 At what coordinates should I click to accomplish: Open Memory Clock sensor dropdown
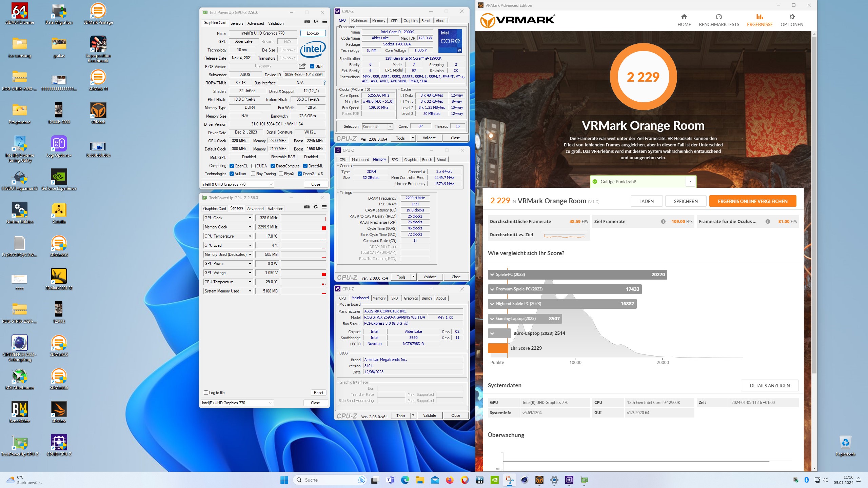click(250, 227)
